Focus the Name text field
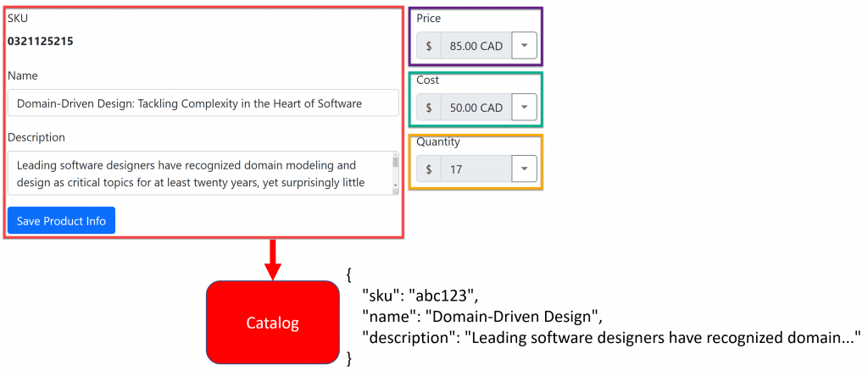This screenshot has width=868, height=376. pyautogui.click(x=203, y=102)
